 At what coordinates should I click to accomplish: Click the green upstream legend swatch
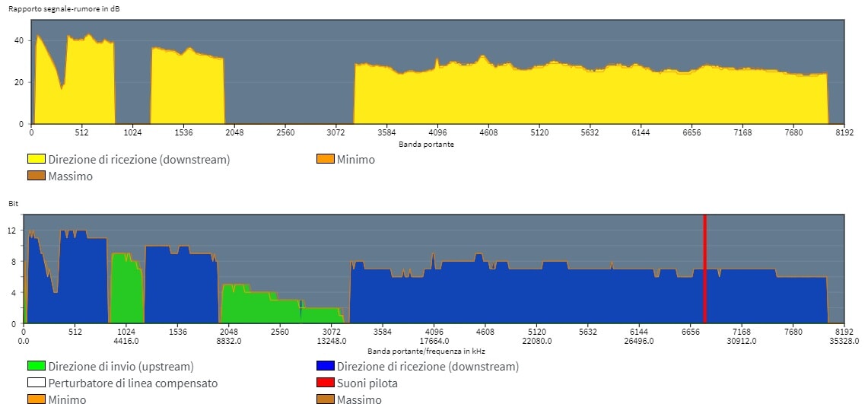[37, 367]
